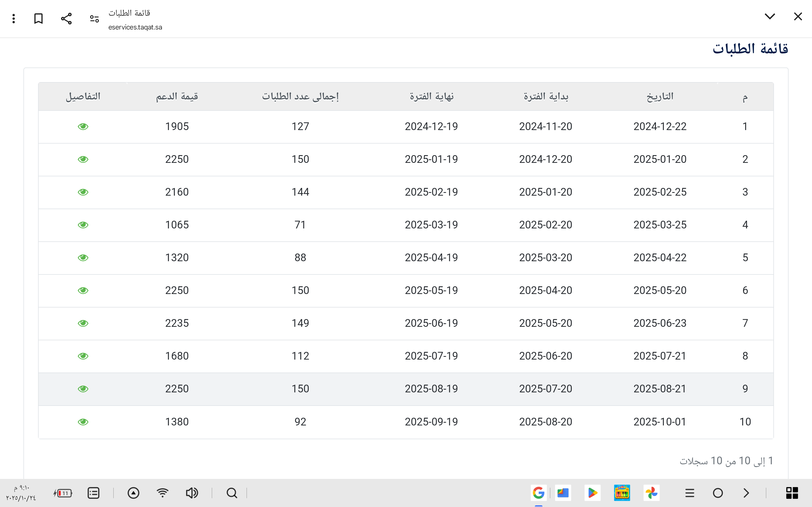The height and width of the screenshot is (507, 812).
Task: Click the recent apps menu lines button
Action: (x=690, y=493)
